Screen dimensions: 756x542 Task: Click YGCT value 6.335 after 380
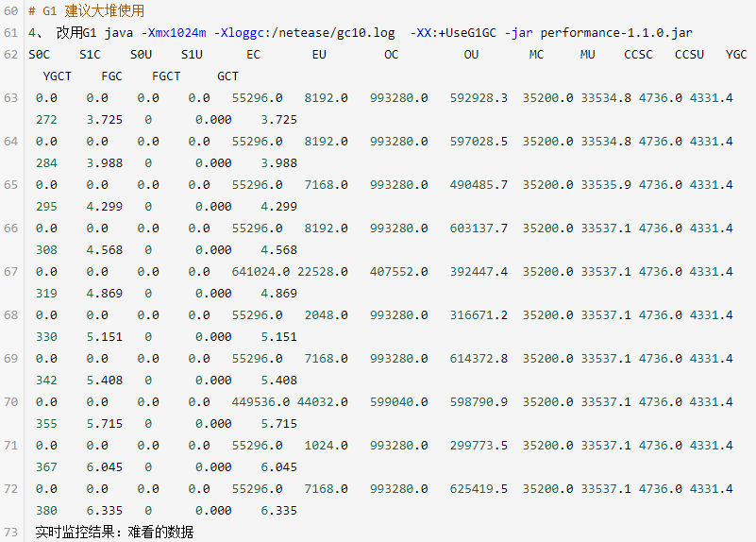(x=104, y=510)
